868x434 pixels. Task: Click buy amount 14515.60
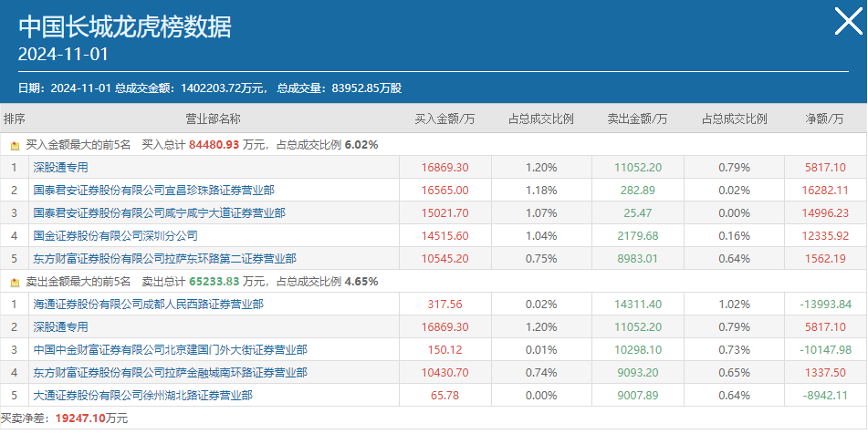445,236
